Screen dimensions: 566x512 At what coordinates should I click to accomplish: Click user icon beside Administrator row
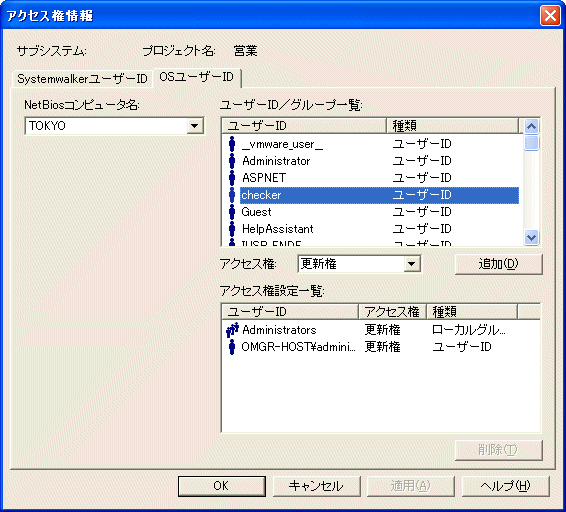point(232,161)
